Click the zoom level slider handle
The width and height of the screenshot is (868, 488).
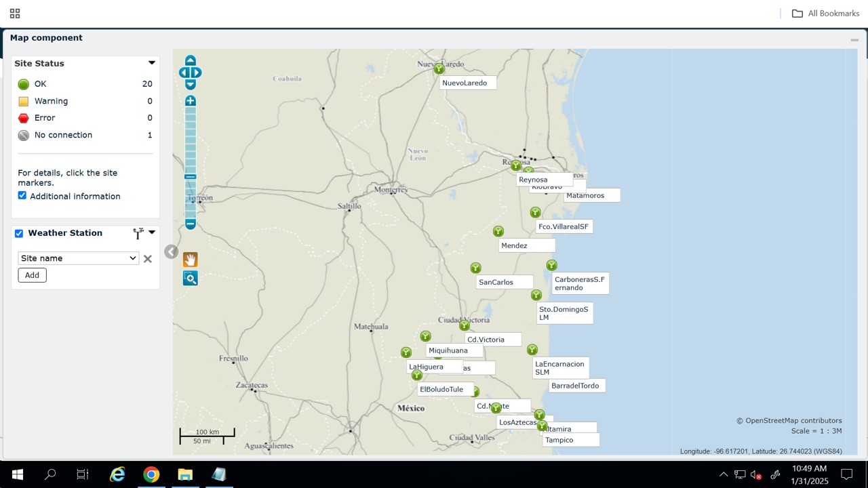click(191, 177)
